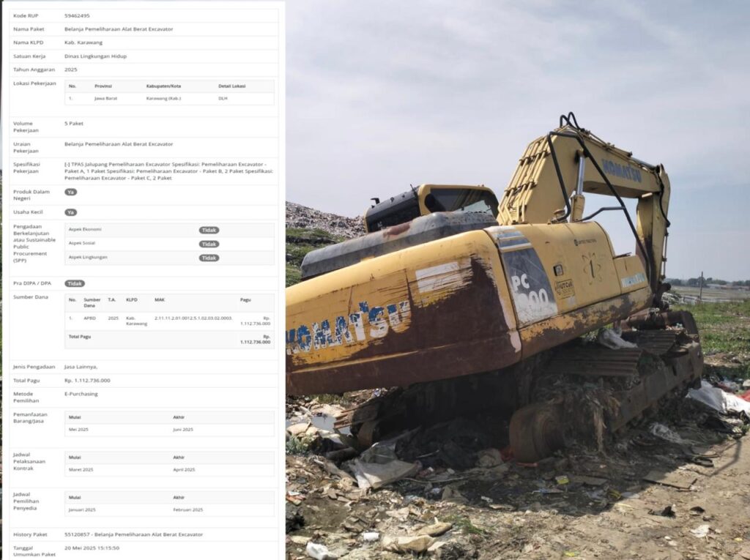Click the Provinsi column header
Screen dimensions: 750x560
pos(103,86)
